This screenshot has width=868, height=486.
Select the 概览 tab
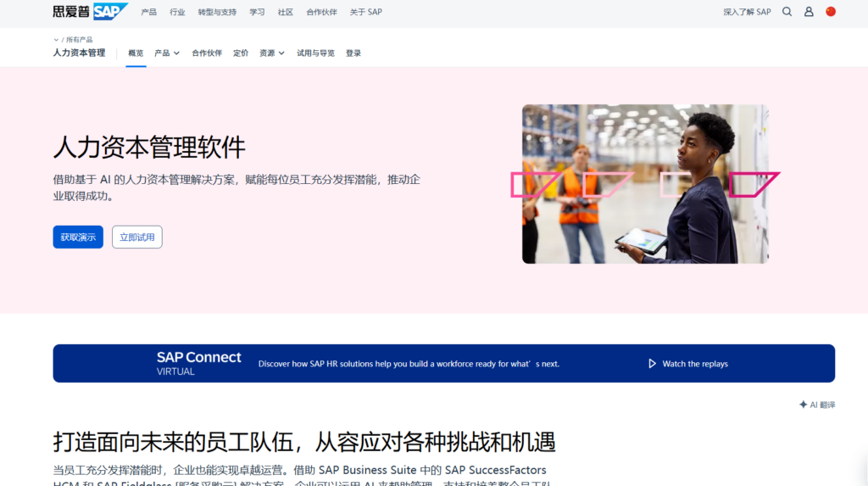click(136, 53)
